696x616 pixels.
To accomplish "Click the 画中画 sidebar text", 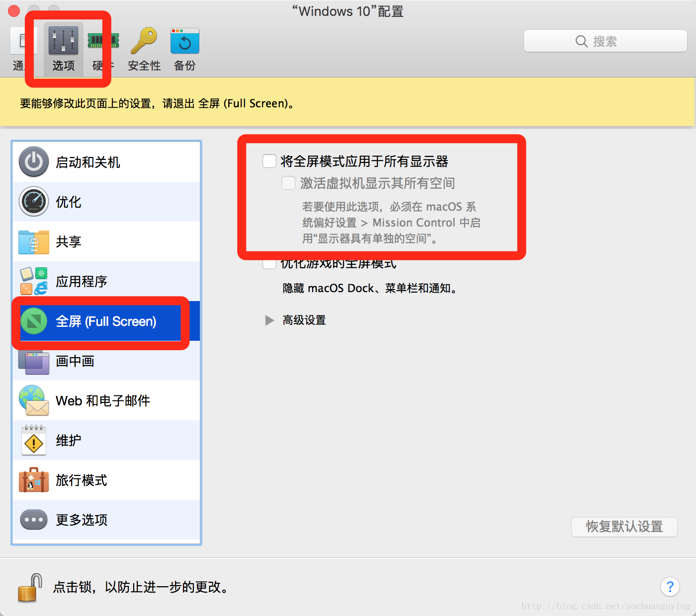I will tap(75, 361).
